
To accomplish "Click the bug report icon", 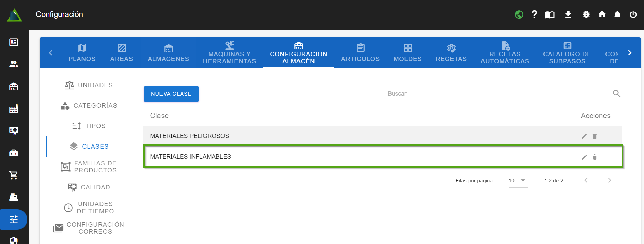I will tap(586, 14).
